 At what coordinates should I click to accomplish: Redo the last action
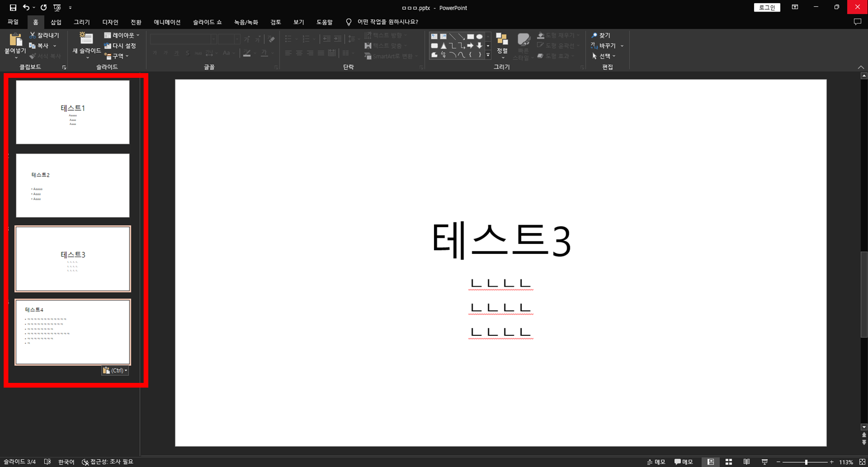pyautogui.click(x=44, y=8)
